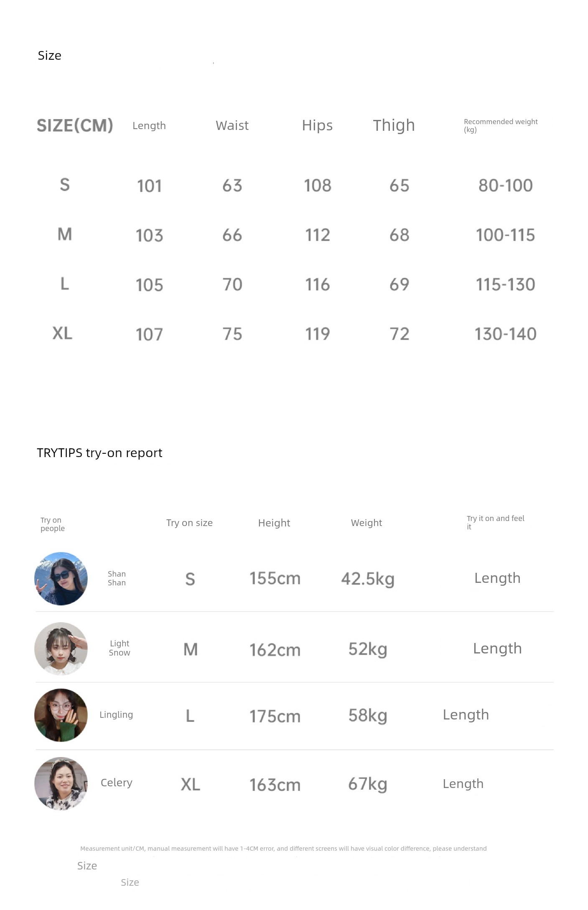Click the 80-100 recommended weight value
The height and width of the screenshot is (910, 588).
pos(505,186)
